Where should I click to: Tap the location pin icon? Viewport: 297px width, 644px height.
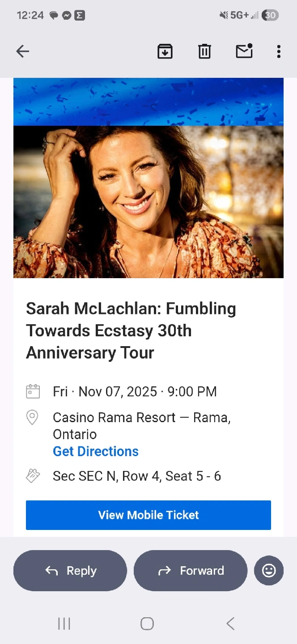click(32, 417)
